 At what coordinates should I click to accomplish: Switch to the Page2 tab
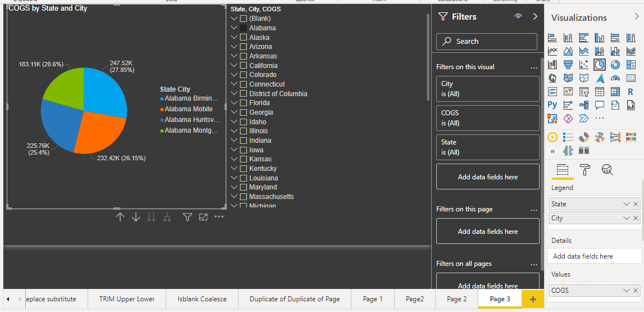[x=415, y=299]
